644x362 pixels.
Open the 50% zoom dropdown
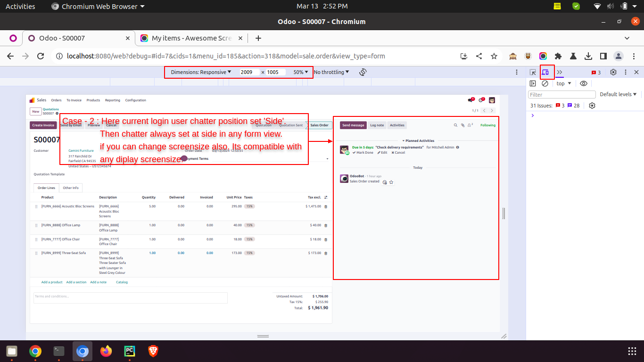(301, 72)
